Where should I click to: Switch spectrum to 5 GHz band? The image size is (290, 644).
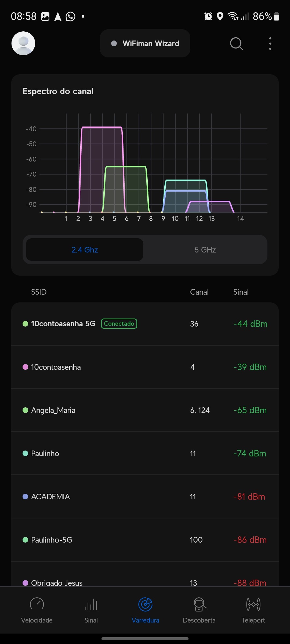tap(205, 250)
